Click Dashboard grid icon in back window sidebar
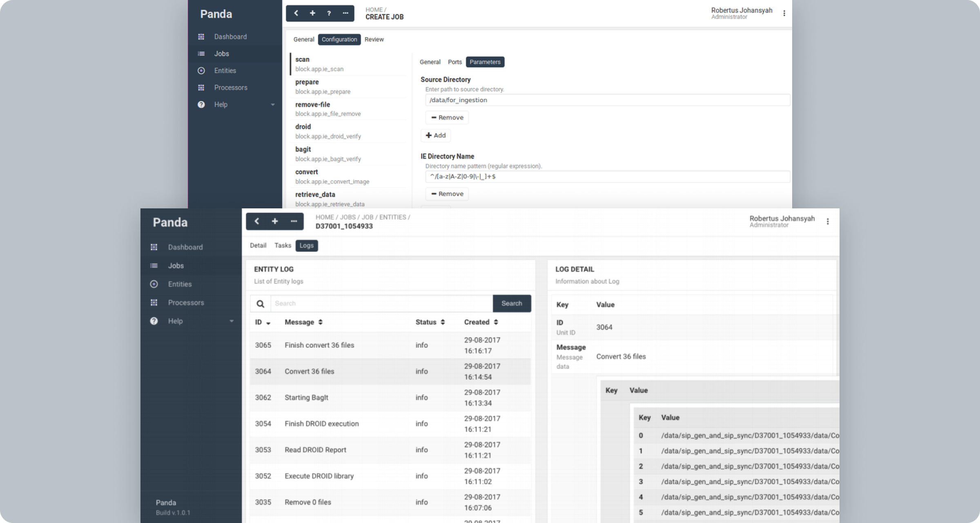The height and width of the screenshot is (523, 980). tap(201, 37)
